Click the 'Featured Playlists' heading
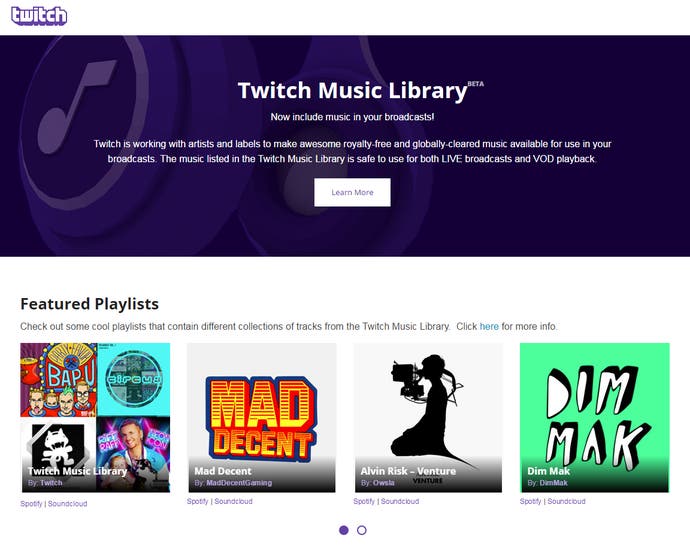 89,304
